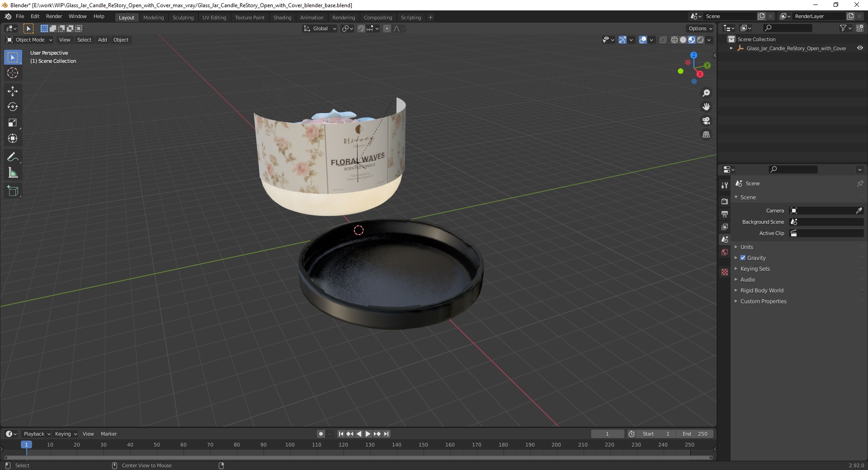Click the play animation button

tap(368, 434)
